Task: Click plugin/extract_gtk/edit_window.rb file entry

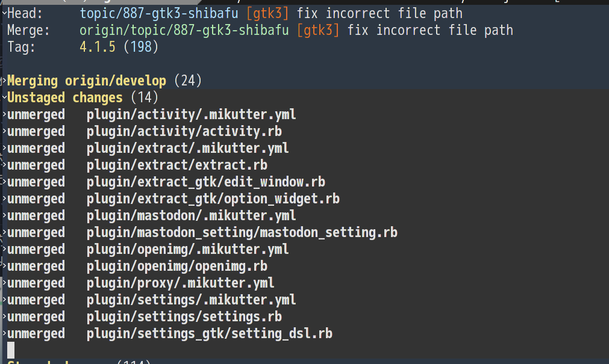Action: point(205,182)
